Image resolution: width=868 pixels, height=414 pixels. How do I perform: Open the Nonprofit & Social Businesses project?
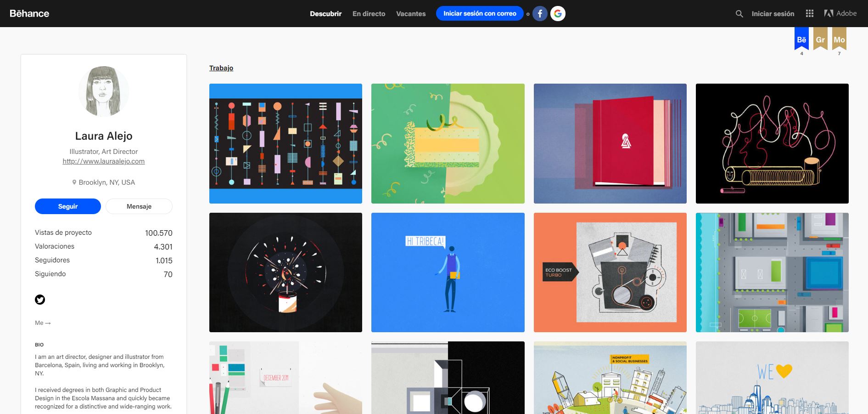610,378
